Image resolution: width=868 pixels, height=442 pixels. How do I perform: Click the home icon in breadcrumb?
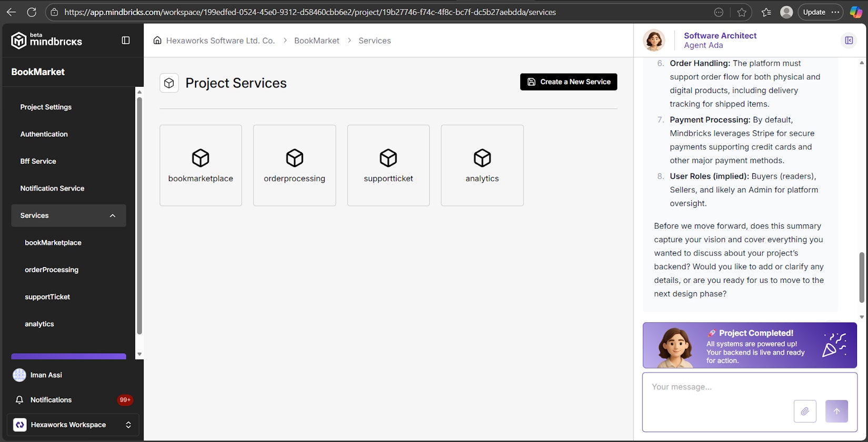pyautogui.click(x=157, y=40)
